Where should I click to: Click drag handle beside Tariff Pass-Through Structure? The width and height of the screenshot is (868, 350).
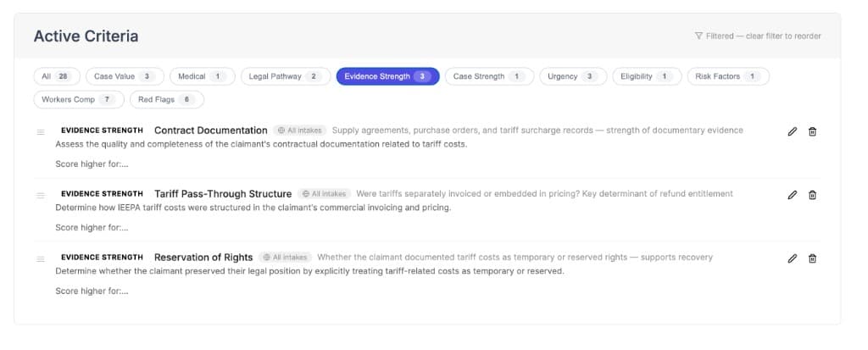pos(40,195)
